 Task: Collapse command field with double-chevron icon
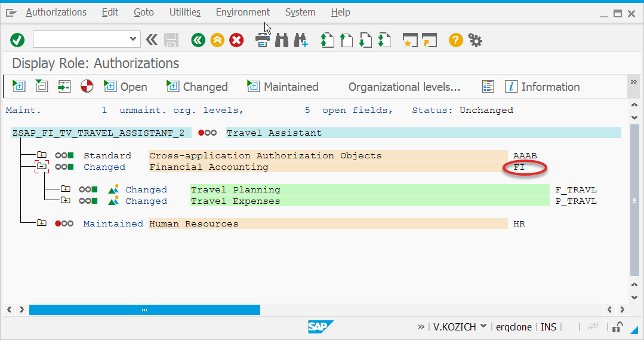(x=152, y=40)
